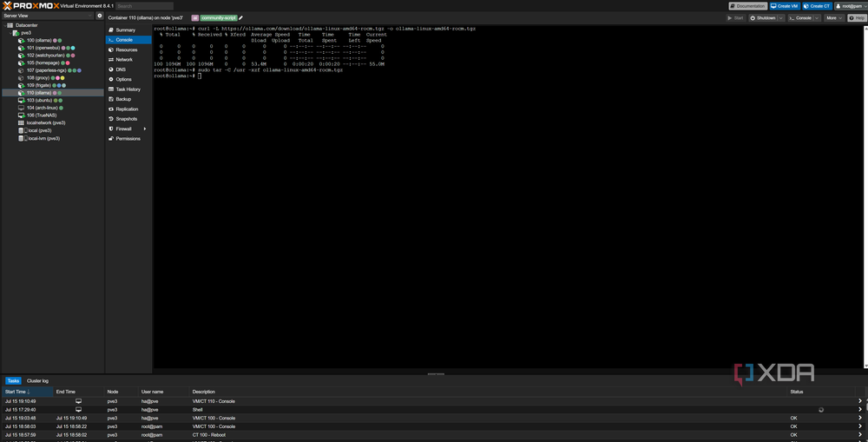Click the Server View gear icon
The width and height of the screenshot is (868, 442).
(100, 16)
